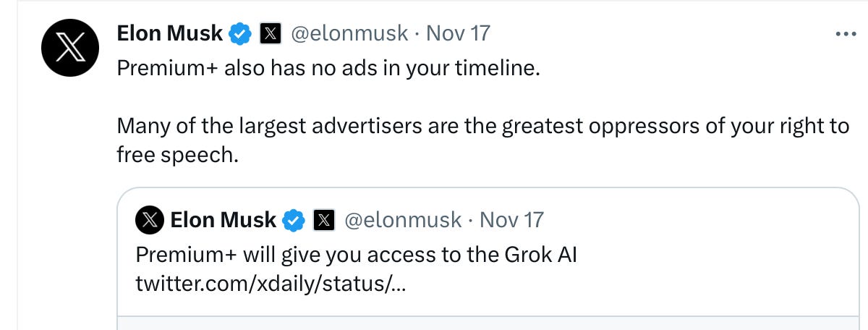Viewport: 868px width, 330px height.
Task: Click the 'Premium+ also has no ads' sentence
Action: [328, 71]
